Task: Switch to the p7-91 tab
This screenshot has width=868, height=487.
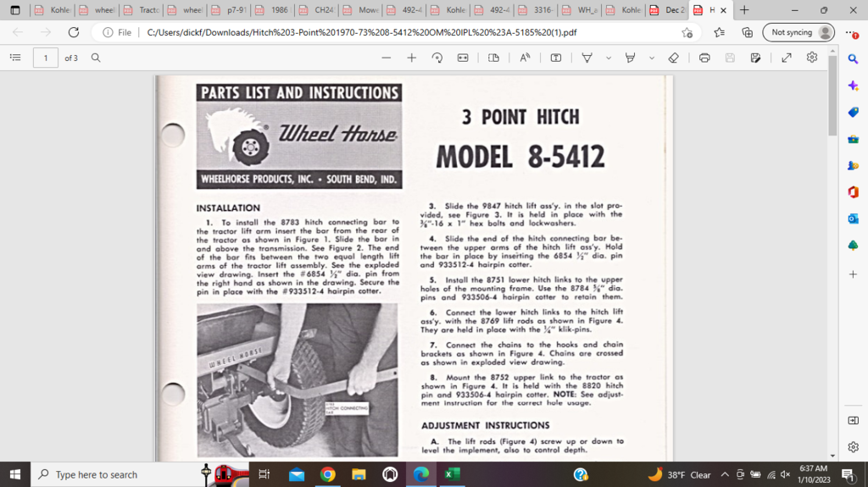Action: (231, 10)
